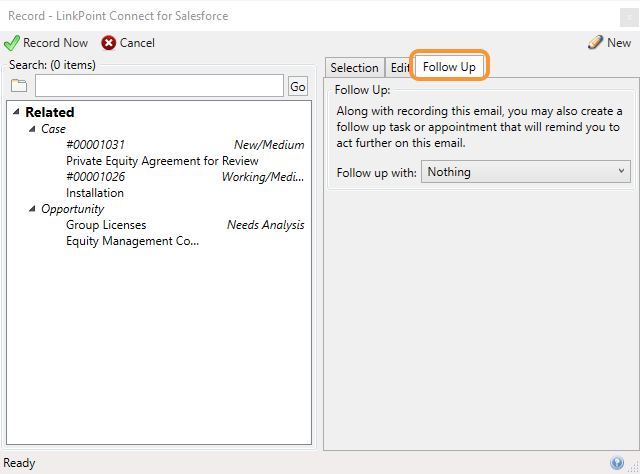
Task: Click the Equity Management Co... text
Action: click(132, 241)
